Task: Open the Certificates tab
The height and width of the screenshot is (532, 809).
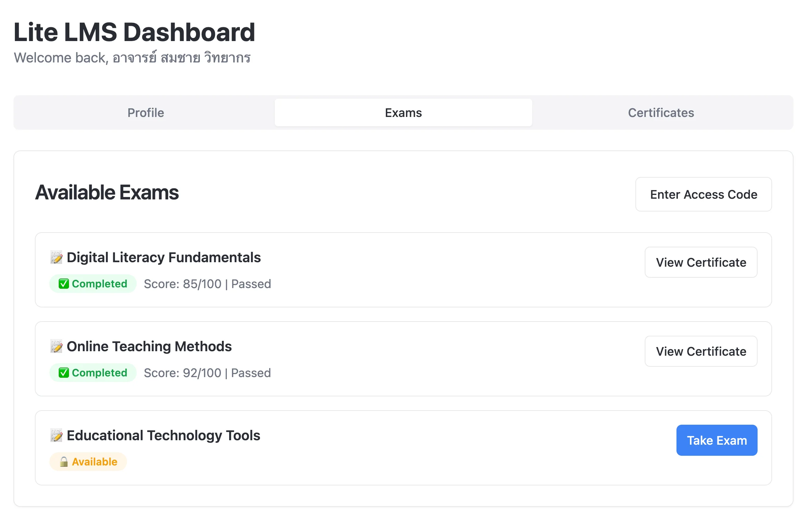Action: [x=661, y=113]
